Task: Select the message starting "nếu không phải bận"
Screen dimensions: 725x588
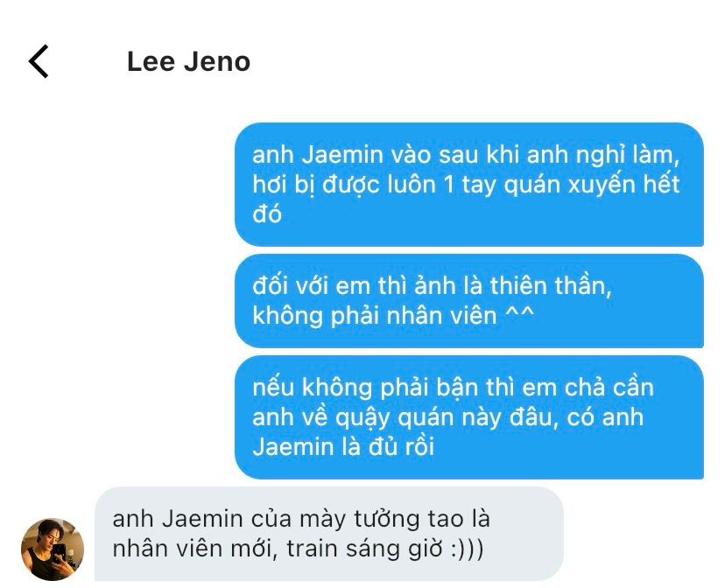Action: [469, 417]
